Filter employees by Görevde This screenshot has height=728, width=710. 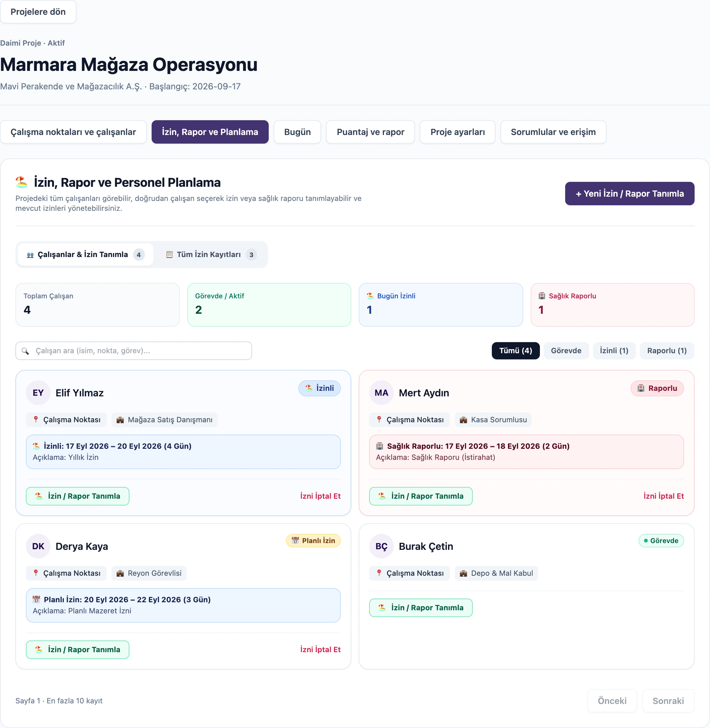(x=566, y=350)
